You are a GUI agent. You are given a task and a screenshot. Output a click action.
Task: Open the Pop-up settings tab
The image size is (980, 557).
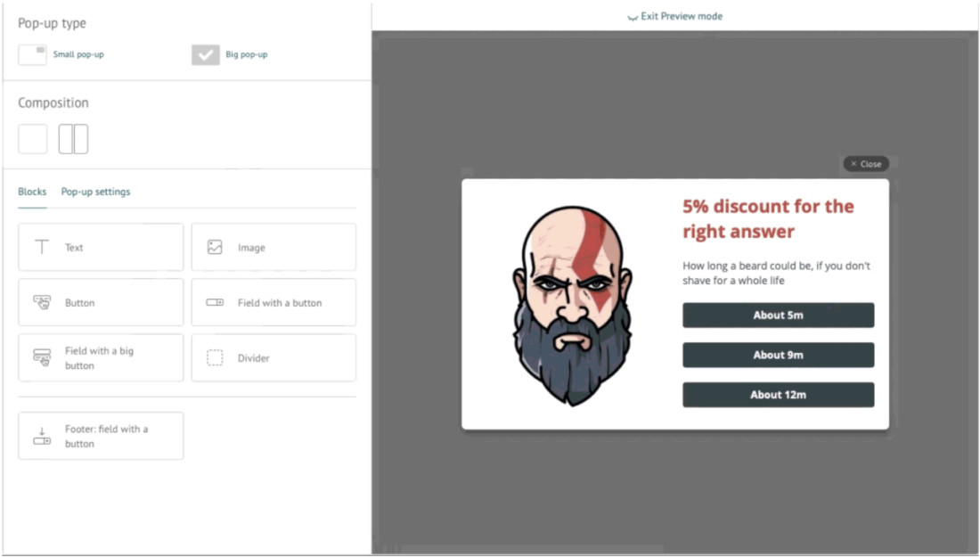pos(95,192)
